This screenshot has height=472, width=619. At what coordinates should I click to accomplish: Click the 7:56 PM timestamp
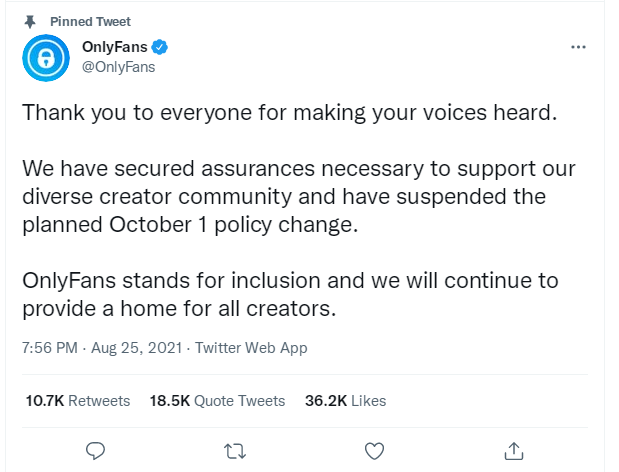48,348
